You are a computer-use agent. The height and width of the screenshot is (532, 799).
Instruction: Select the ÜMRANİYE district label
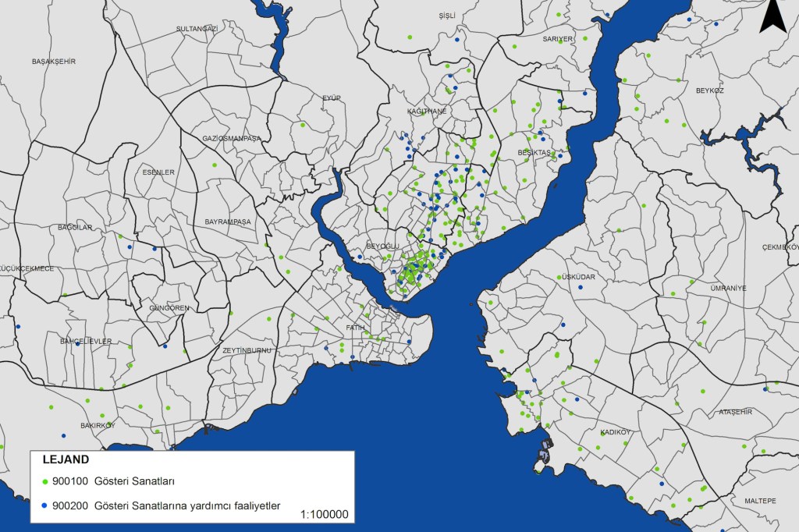(728, 288)
